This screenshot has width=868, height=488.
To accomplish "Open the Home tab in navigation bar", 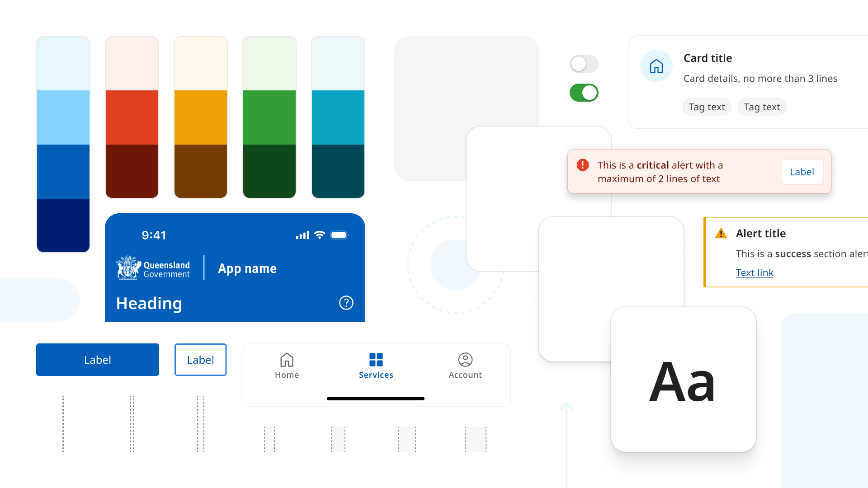I will pyautogui.click(x=287, y=366).
